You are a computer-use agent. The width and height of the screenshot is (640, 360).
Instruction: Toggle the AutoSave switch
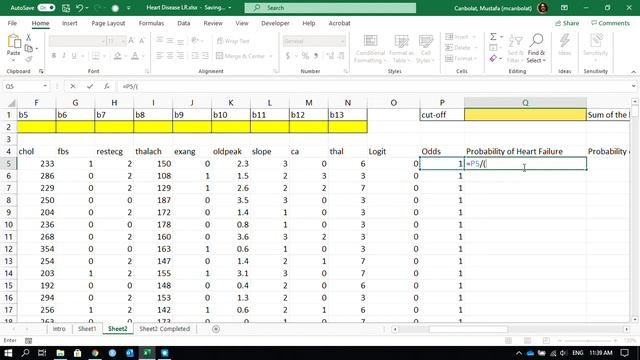[x=46, y=8]
